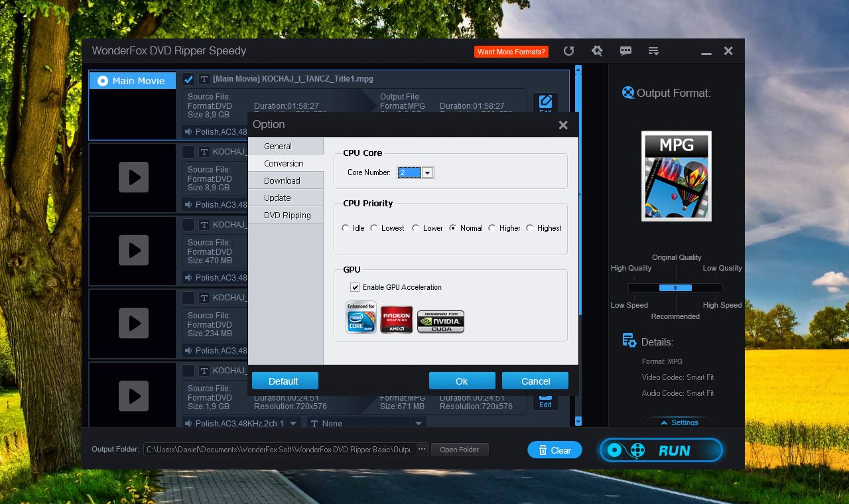849x504 pixels.
Task: Open the Update options tab
Action: pyautogui.click(x=285, y=198)
